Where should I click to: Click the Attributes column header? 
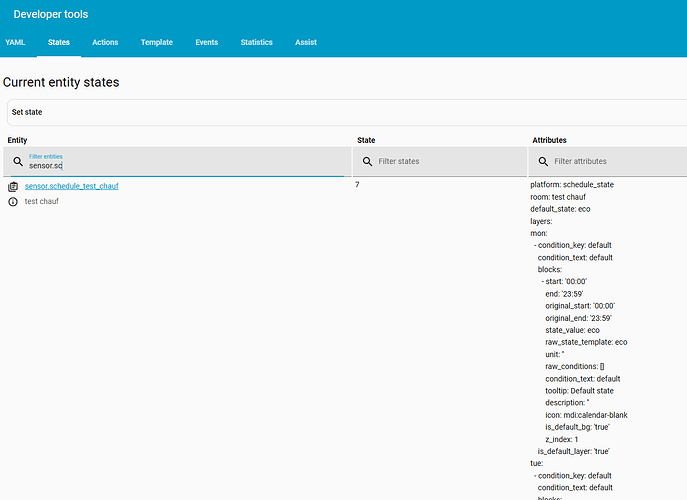pos(549,140)
